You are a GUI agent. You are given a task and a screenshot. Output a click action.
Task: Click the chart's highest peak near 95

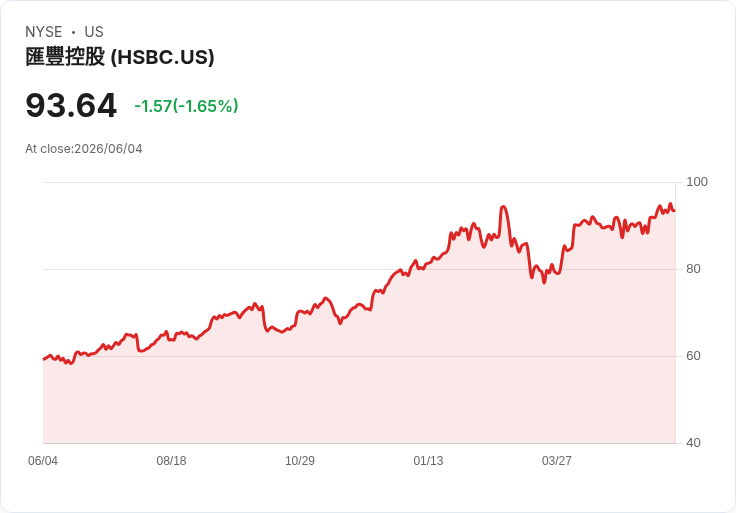(x=670, y=204)
